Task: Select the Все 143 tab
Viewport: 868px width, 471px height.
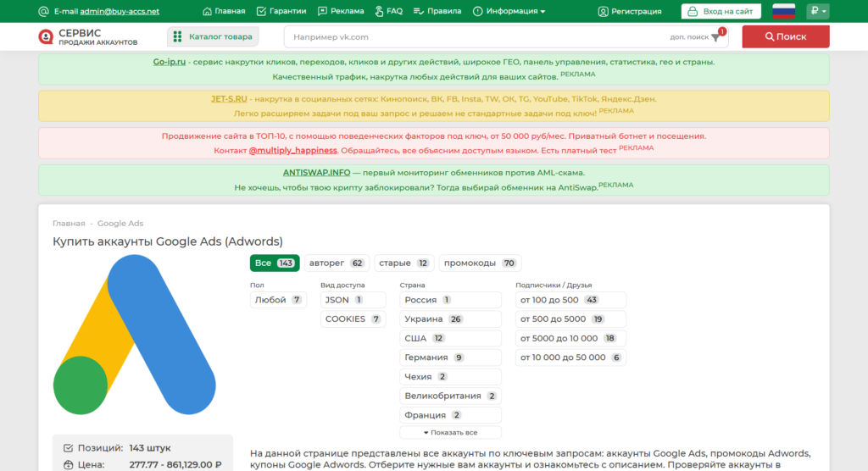Action: (275, 263)
